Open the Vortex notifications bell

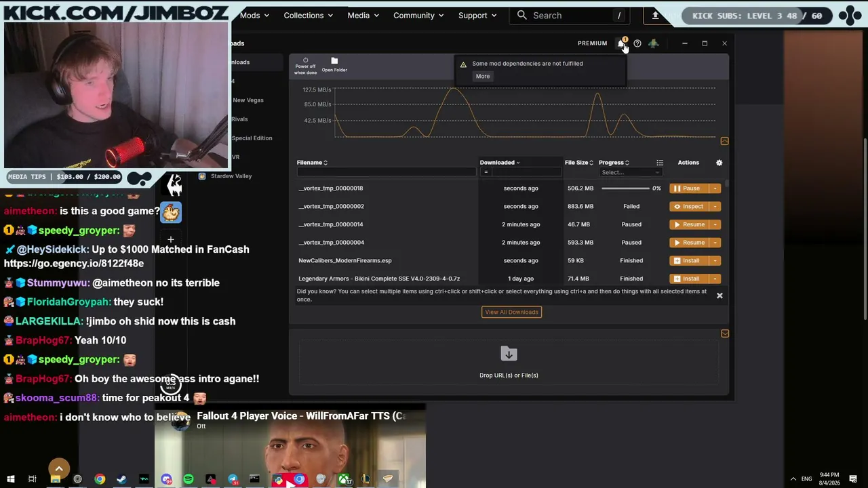coord(621,43)
